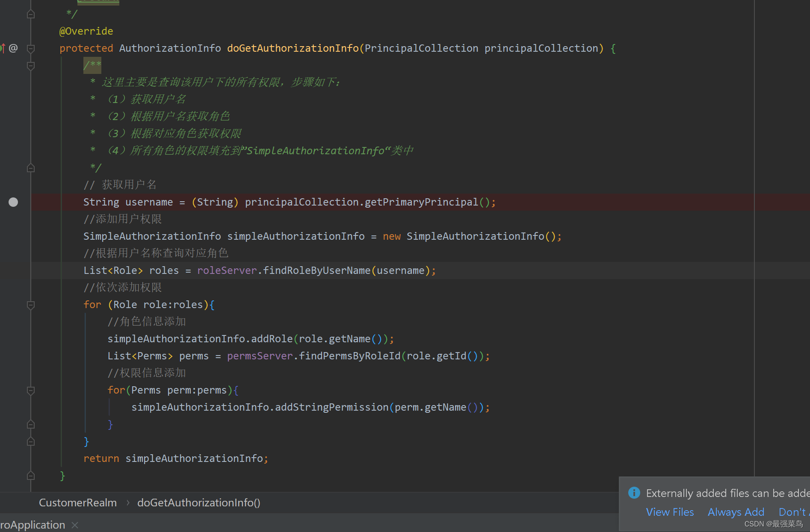Viewport: 810px width, 532px height.
Task: Click fold marker at the top comment end */
Action: [31, 14]
